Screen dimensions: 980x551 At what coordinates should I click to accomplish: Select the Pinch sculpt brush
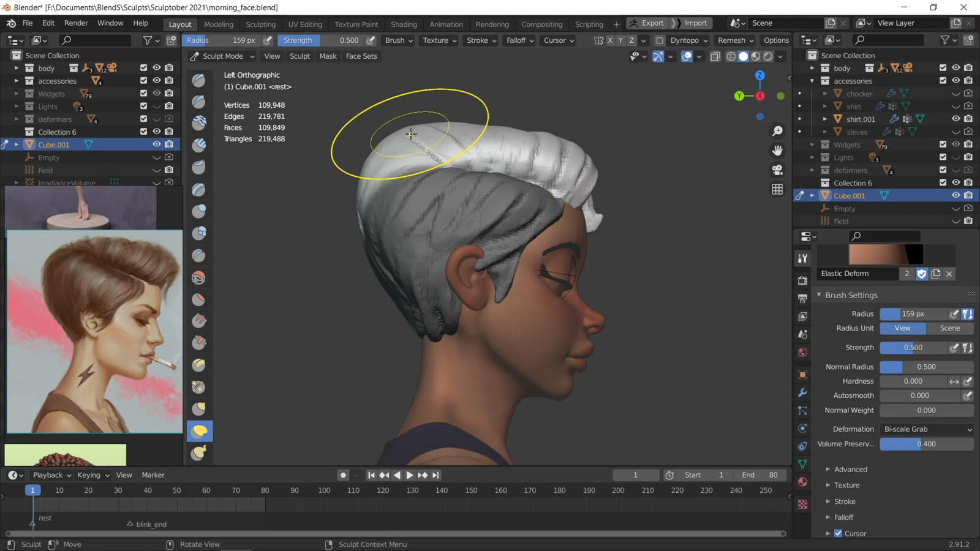tap(199, 387)
